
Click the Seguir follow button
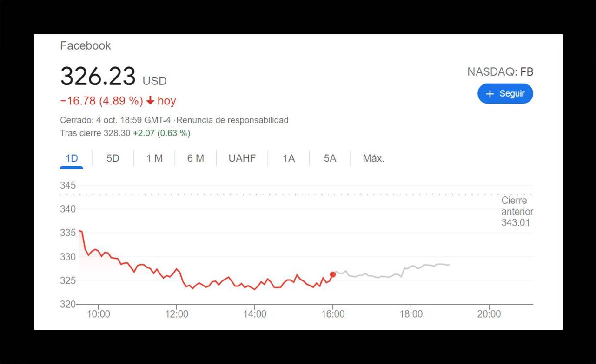coord(505,94)
